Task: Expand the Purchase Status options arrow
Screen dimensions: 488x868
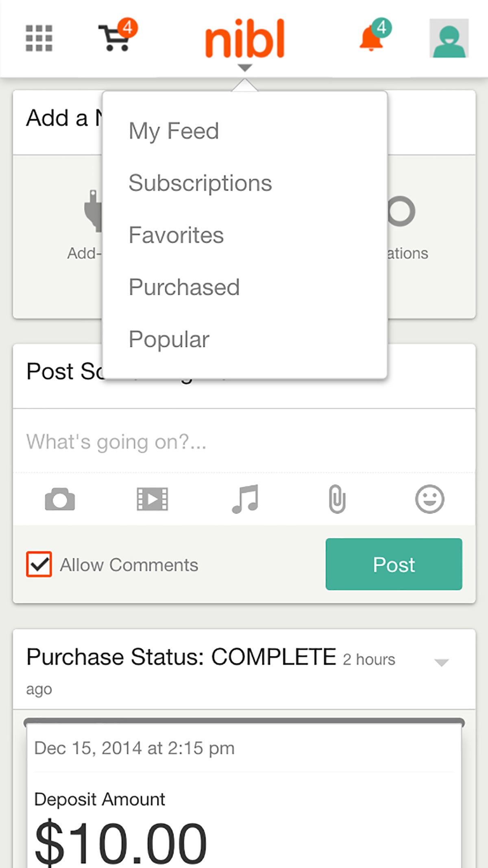Action: (x=441, y=663)
